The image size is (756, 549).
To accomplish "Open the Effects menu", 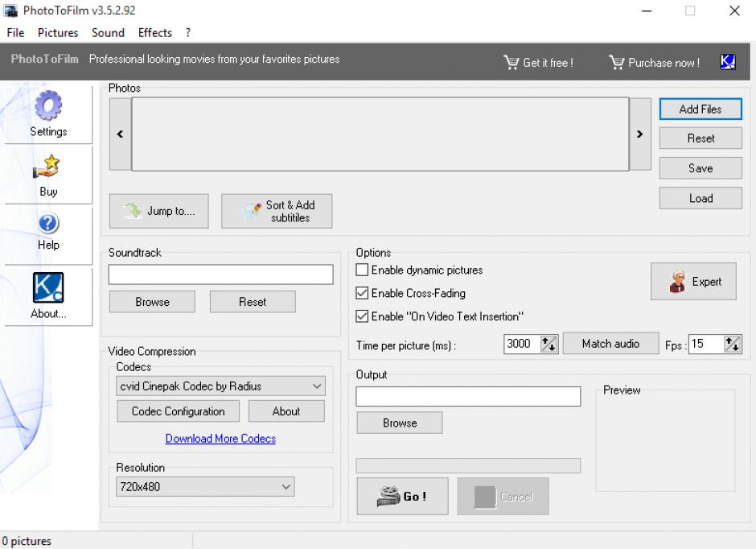I will tap(154, 33).
